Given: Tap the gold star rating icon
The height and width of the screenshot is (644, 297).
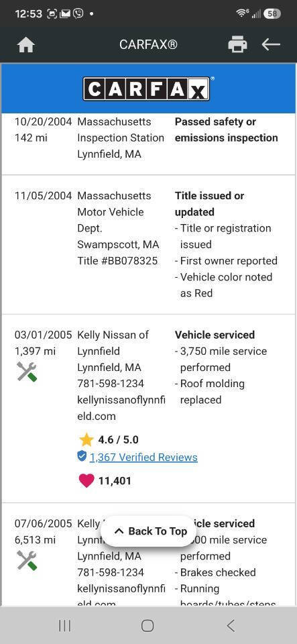Looking at the screenshot, I should (x=86, y=440).
